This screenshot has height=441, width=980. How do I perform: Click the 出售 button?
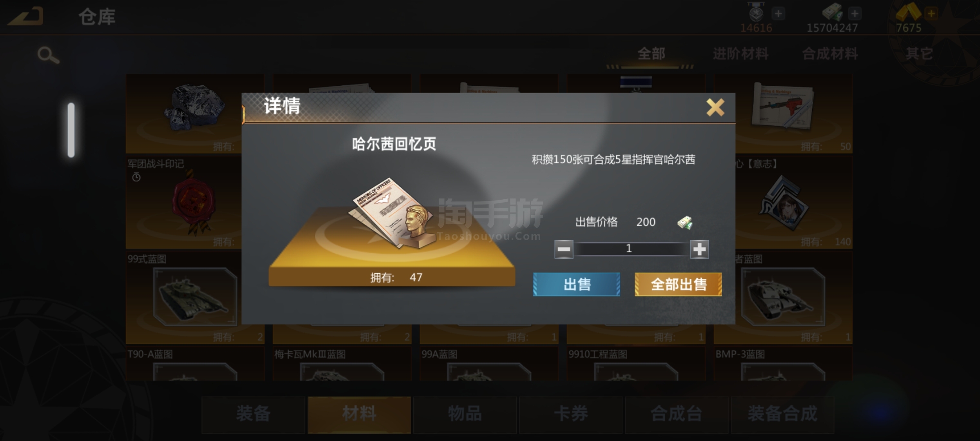pyautogui.click(x=577, y=284)
